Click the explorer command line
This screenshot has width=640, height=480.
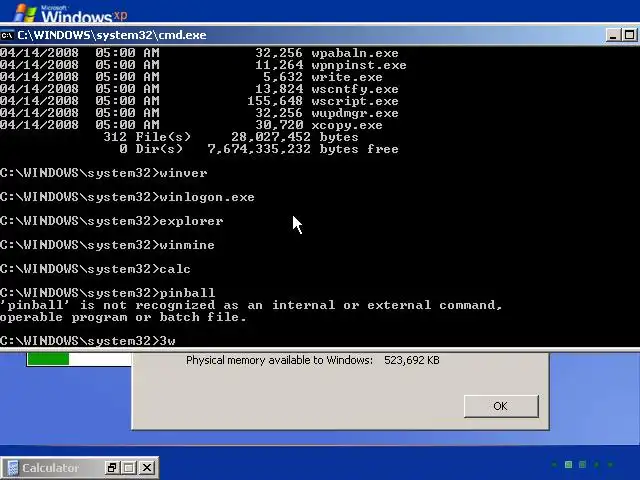[112, 221]
